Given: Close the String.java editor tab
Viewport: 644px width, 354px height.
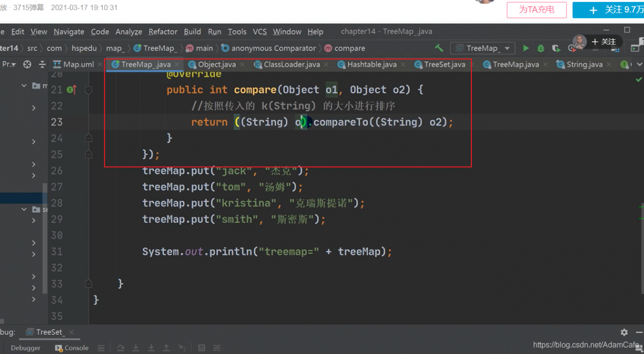Looking at the screenshot, I should coord(609,64).
